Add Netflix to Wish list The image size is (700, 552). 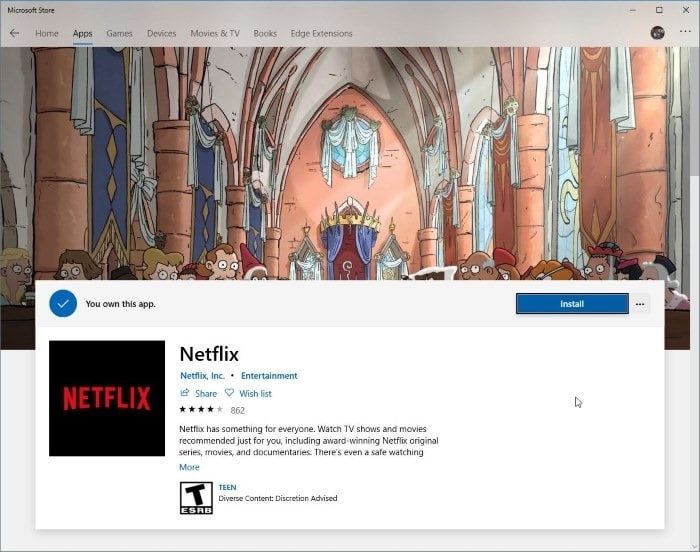(255, 393)
